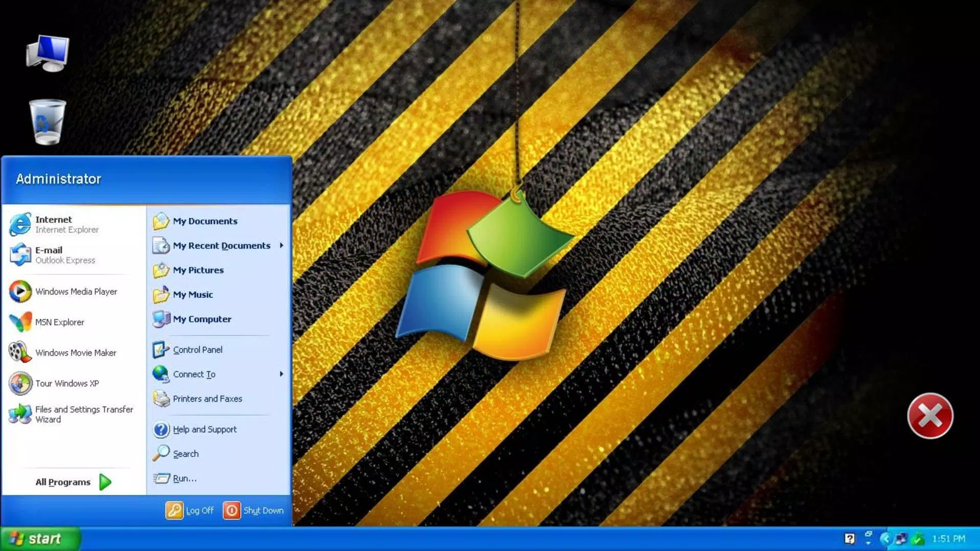Click Shut Down button
The height and width of the screenshot is (551, 980).
pyautogui.click(x=254, y=510)
